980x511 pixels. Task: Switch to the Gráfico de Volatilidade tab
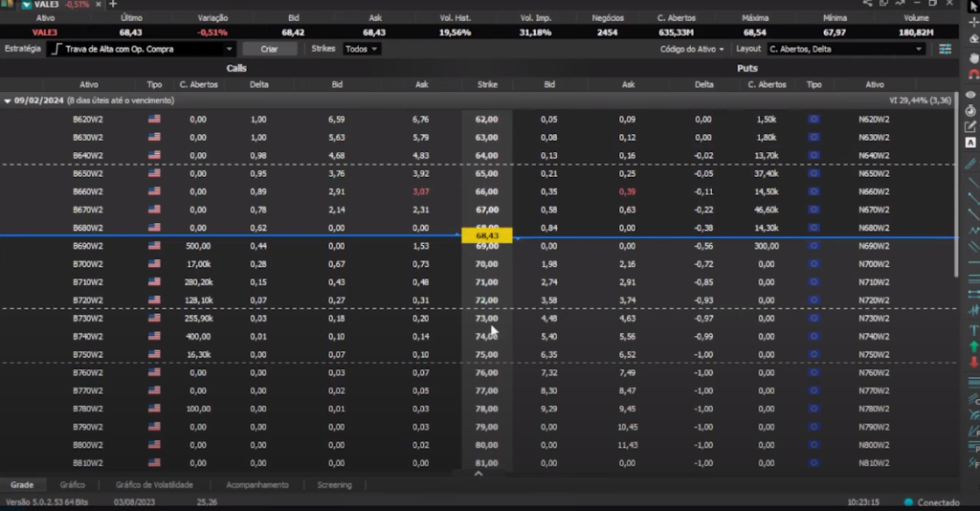(154, 485)
